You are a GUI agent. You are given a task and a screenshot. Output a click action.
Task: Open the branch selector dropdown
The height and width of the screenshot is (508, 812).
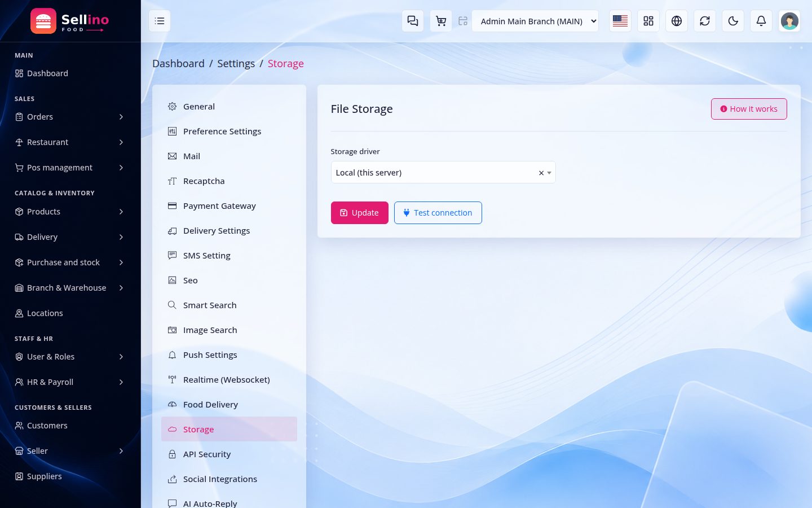pyautogui.click(x=535, y=21)
